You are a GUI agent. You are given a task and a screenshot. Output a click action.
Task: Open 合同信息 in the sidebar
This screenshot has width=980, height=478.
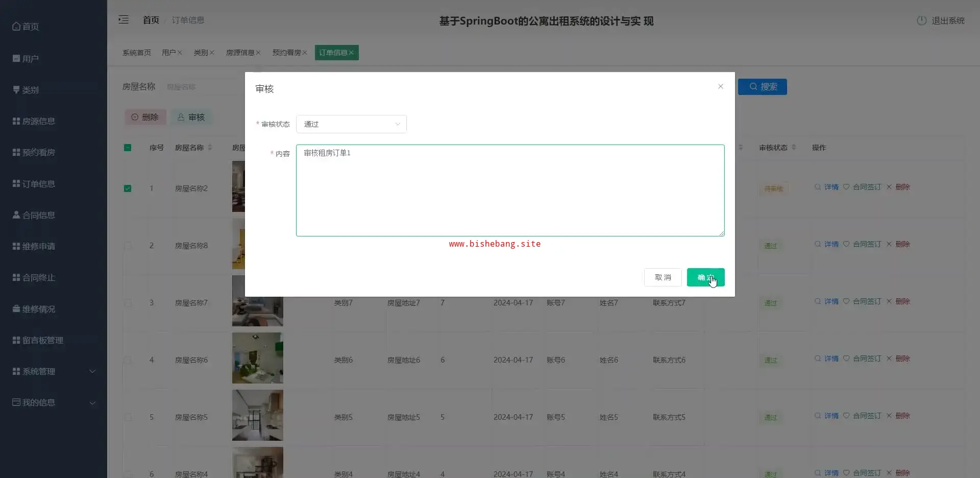click(x=38, y=215)
